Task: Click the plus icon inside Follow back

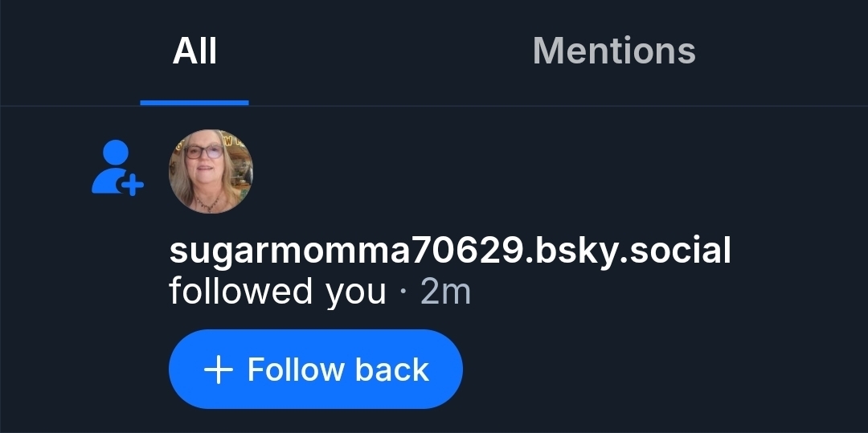Action: (x=219, y=370)
